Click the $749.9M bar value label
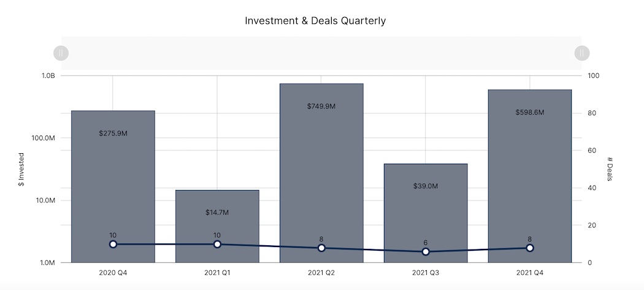Image resolution: width=644 pixels, height=290 pixels. point(321,106)
